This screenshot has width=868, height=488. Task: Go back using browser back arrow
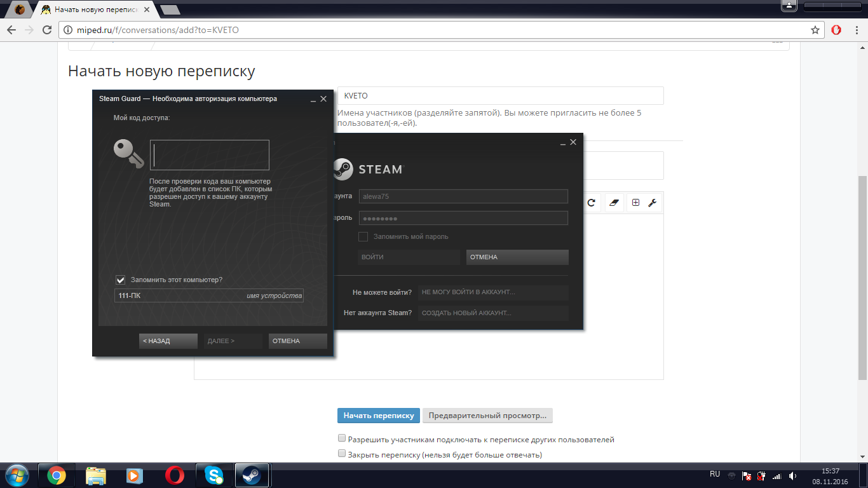(11, 30)
